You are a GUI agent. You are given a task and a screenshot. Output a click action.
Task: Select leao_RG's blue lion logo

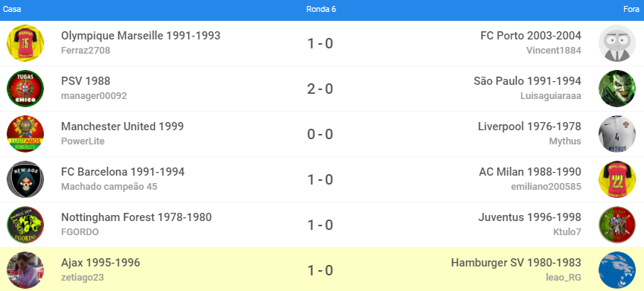[617, 270]
